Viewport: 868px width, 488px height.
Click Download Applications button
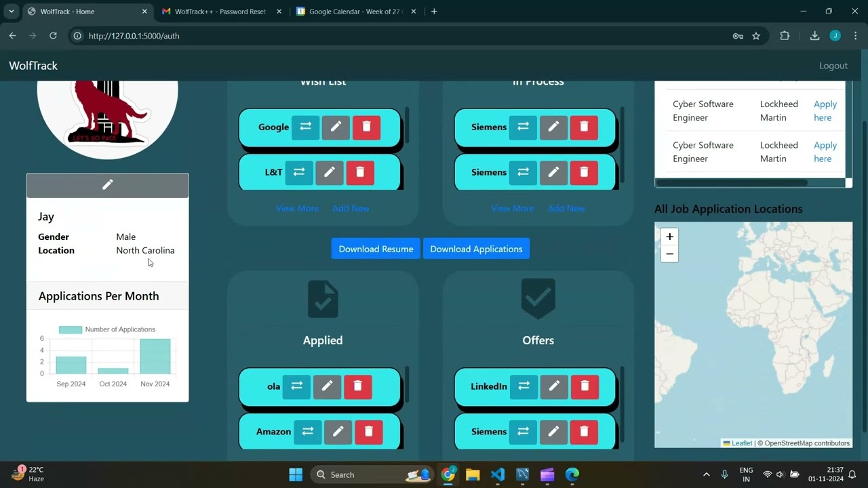pos(476,249)
